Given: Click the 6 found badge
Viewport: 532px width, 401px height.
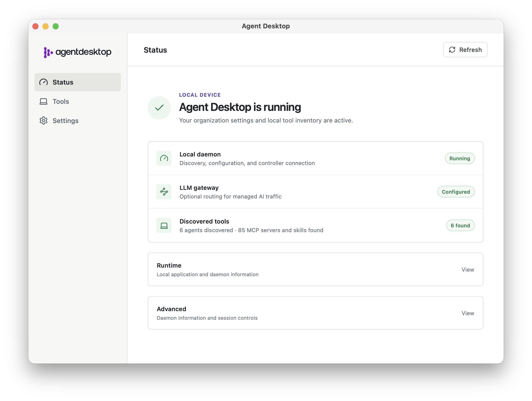Looking at the screenshot, I should pos(460,226).
